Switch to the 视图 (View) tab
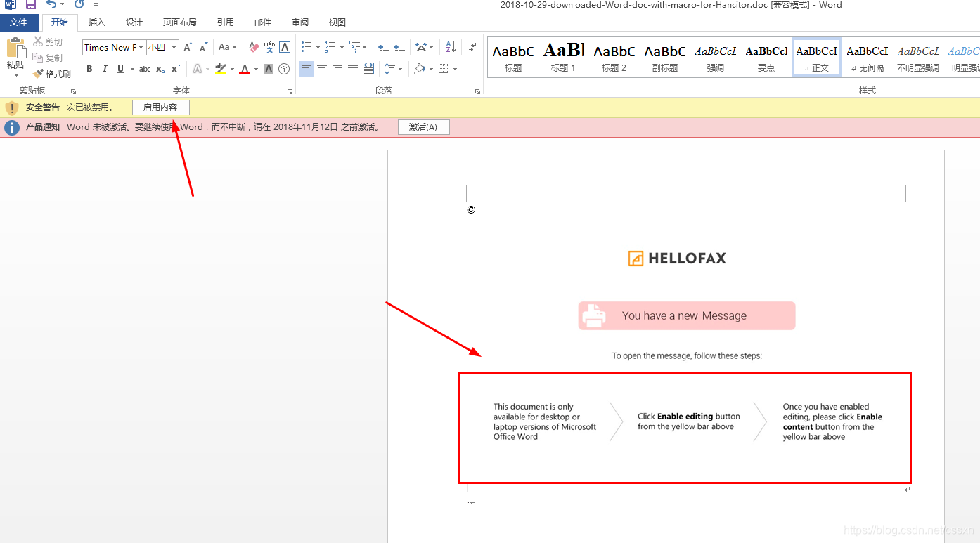This screenshot has width=980, height=543. 337,22
